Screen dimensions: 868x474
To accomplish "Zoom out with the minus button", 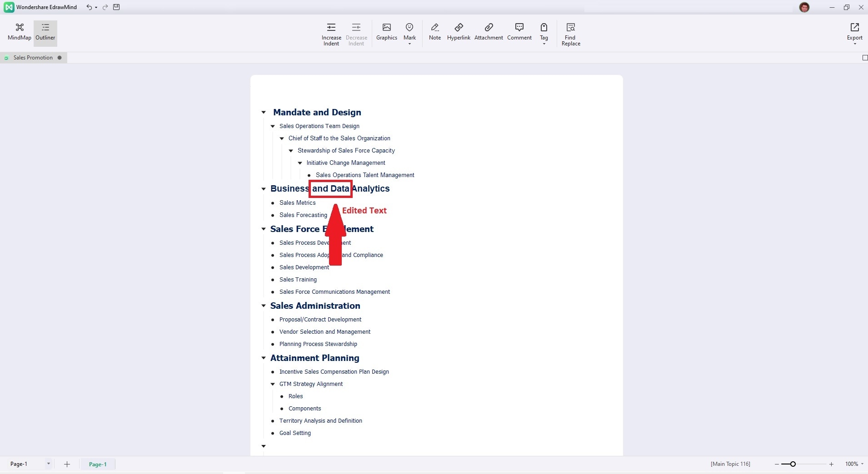I will pyautogui.click(x=777, y=464).
